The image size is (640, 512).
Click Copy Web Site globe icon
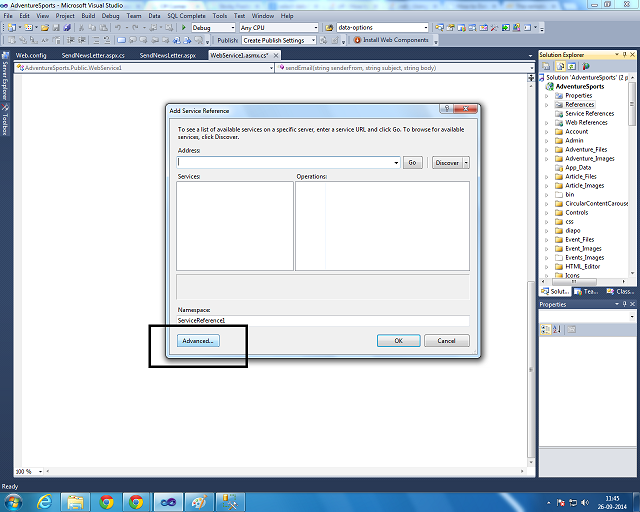[586, 66]
